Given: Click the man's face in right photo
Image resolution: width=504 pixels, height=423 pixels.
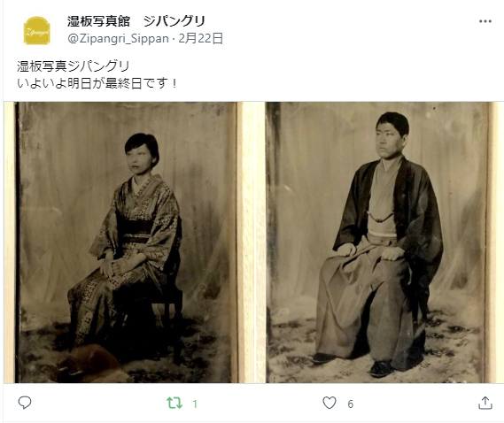Looking at the screenshot, I should coord(389,141).
